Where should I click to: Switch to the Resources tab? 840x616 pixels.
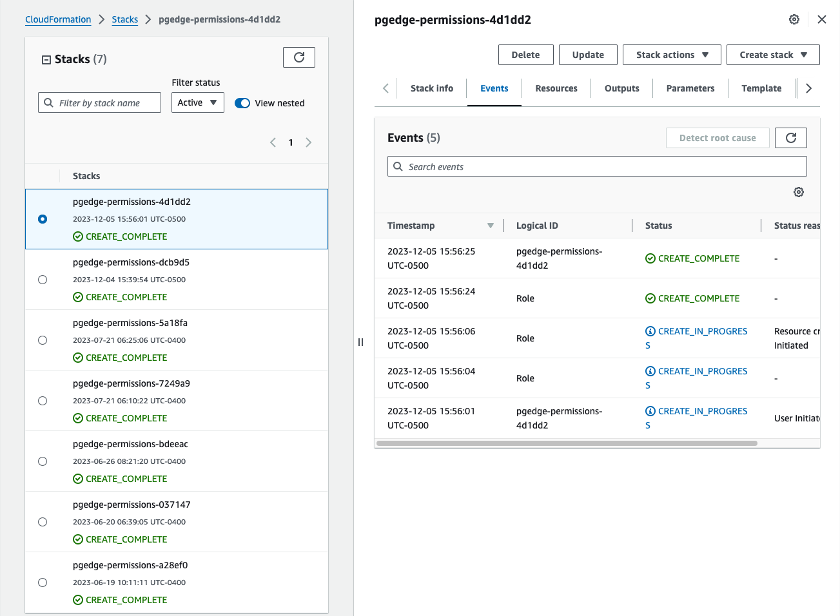tap(556, 88)
